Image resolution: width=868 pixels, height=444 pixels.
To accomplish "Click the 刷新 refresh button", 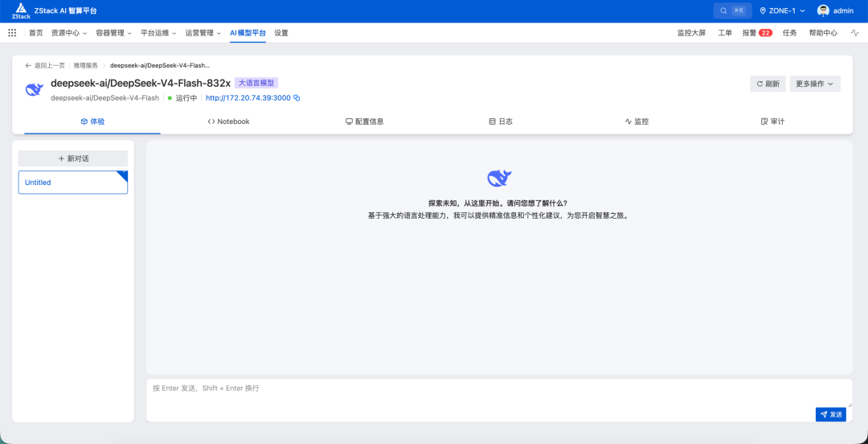I will pos(768,84).
